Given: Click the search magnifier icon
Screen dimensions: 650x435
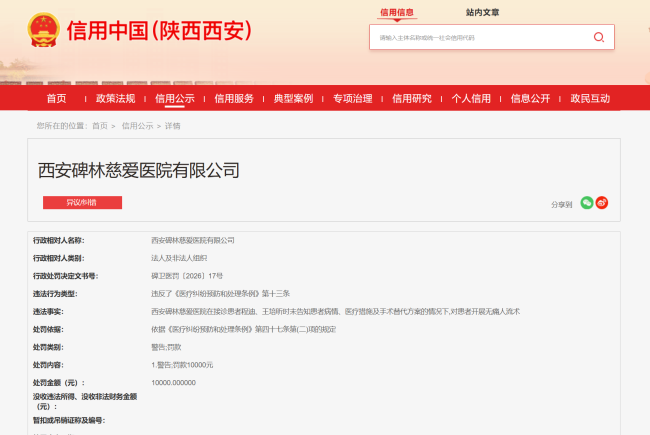Looking at the screenshot, I should click(599, 37).
